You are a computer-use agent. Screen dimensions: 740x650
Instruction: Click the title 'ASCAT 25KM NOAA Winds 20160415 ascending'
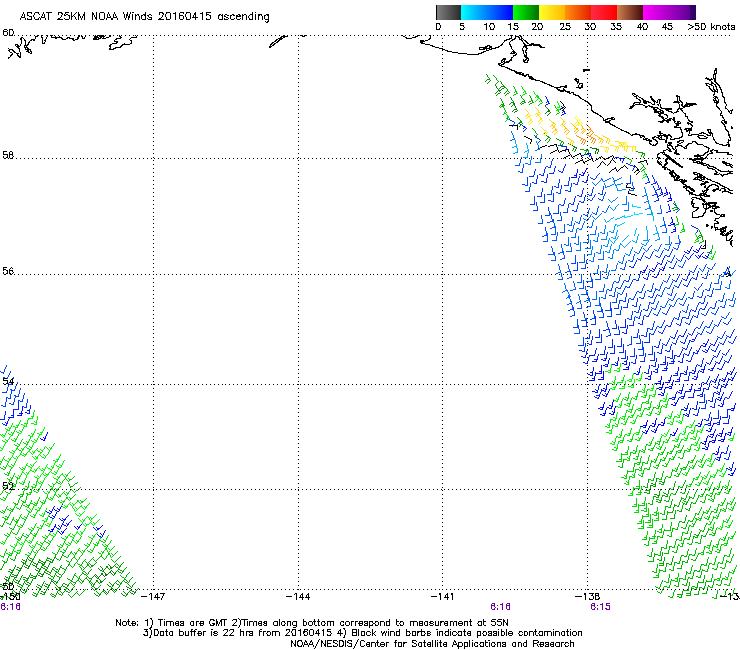pos(144,17)
